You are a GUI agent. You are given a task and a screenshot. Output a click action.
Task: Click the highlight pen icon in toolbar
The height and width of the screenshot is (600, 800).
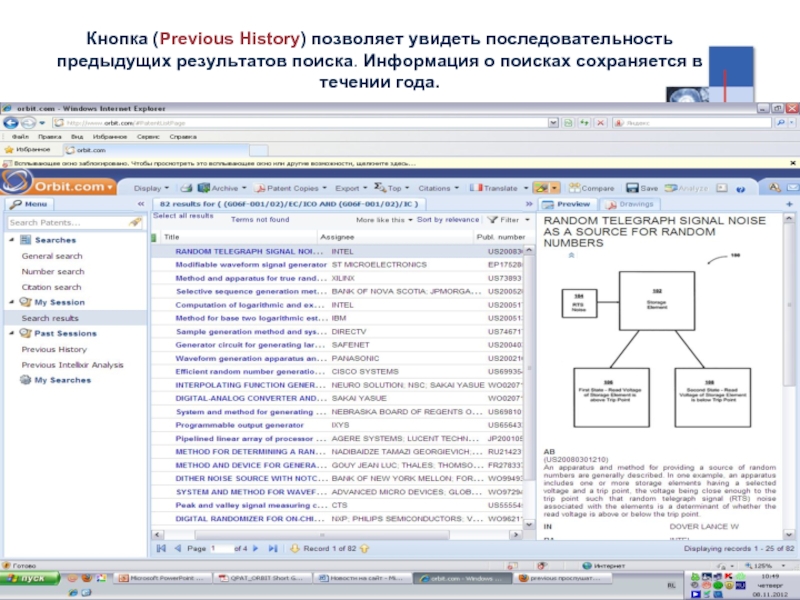click(541, 188)
